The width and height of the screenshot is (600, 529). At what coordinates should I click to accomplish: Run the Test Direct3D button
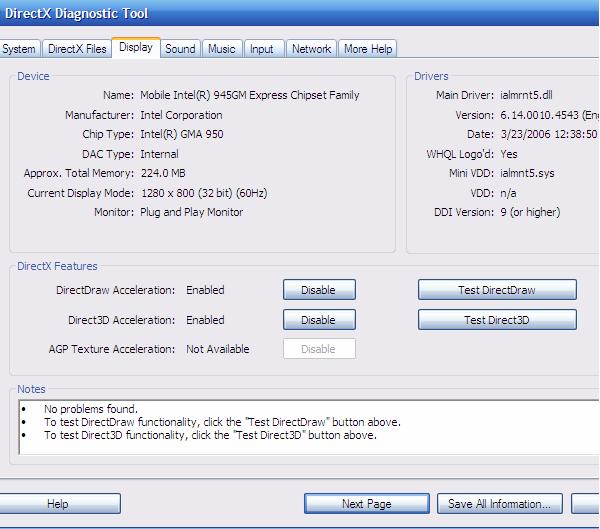497,320
